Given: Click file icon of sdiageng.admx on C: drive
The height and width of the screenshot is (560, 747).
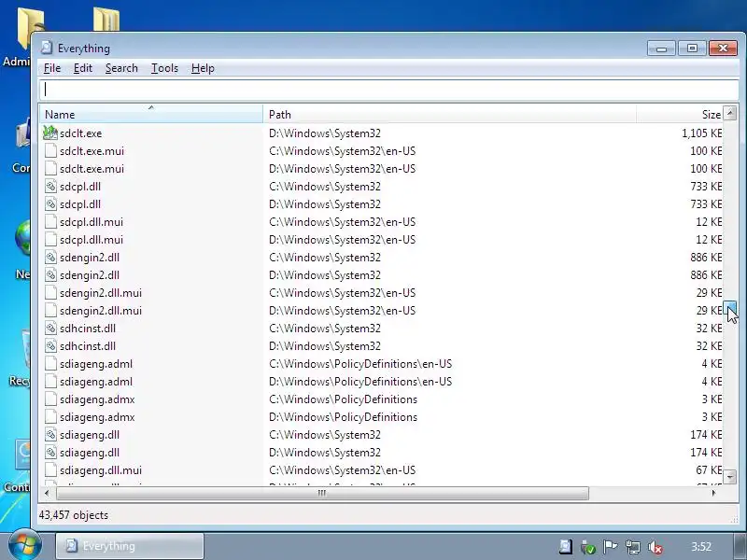Looking at the screenshot, I should [x=50, y=399].
